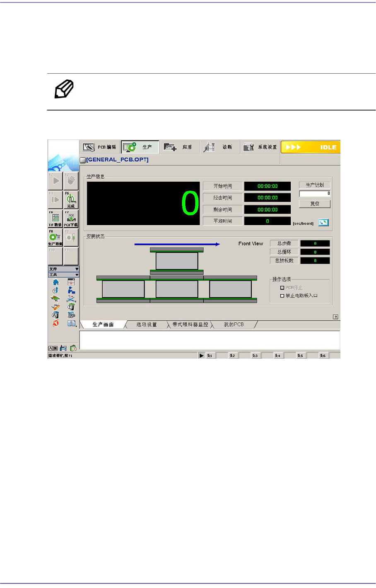Click the GENERAL_PCB.OPT file name

coord(117,160)
